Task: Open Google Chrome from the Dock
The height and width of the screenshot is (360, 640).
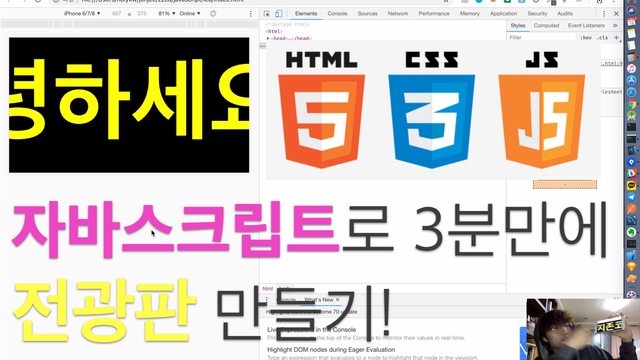Action: (631, 104)
